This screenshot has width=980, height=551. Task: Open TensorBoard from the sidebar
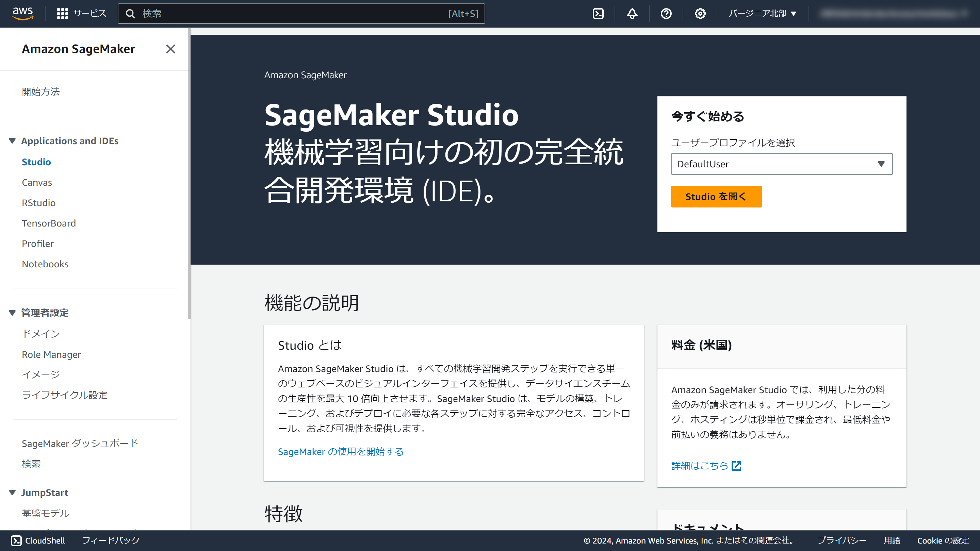[x=49, y=223]
